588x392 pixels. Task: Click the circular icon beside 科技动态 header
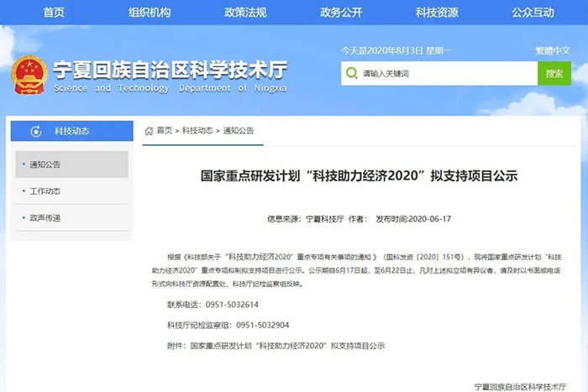36,131
